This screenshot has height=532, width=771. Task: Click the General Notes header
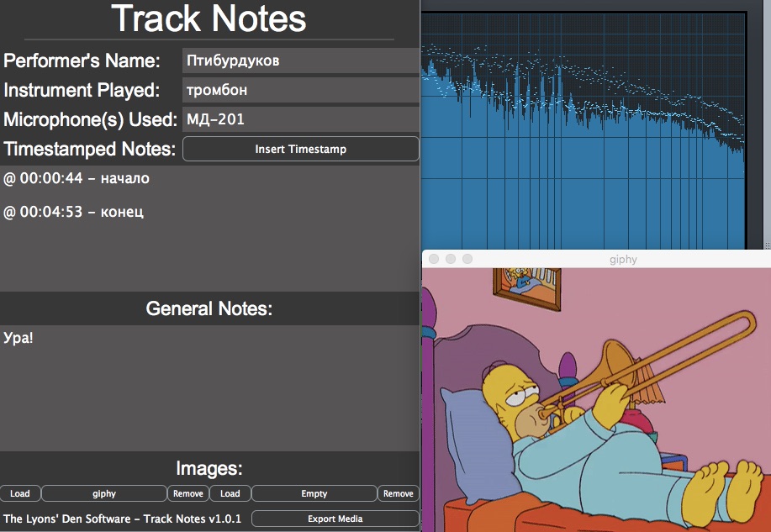pos(209,308)
